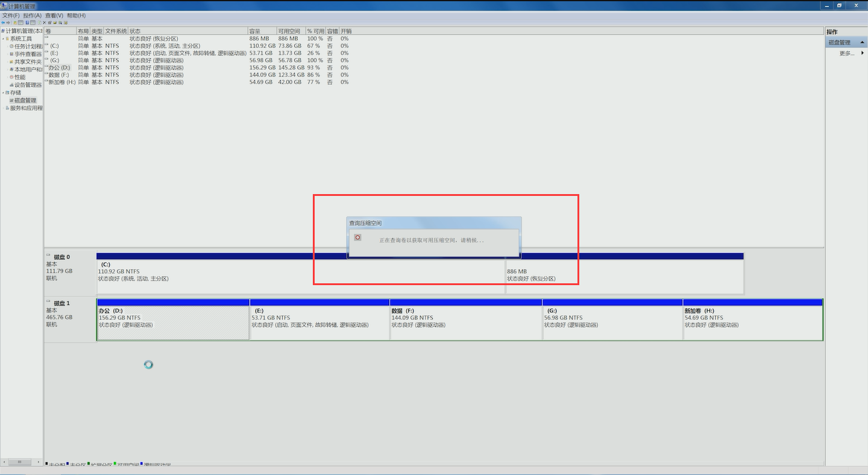Click the Forward arrow in toolbar

point(8,22)
